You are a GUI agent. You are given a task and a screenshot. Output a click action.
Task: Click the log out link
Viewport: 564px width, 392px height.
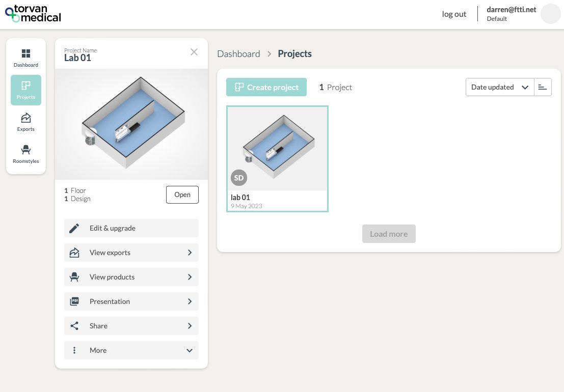pyautogui.click(x=454, y=14)
